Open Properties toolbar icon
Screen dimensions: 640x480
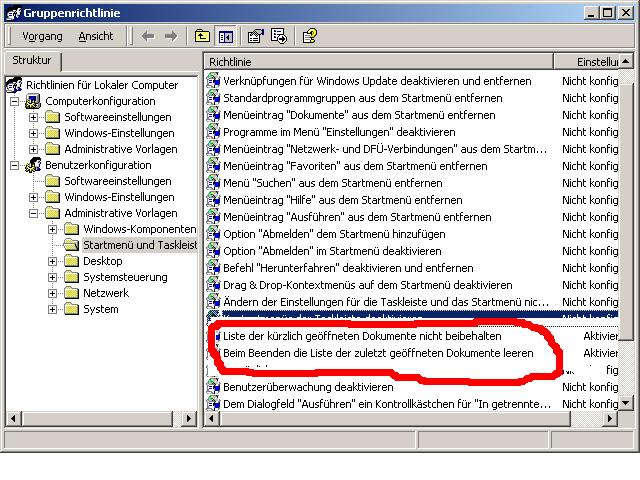tap(256, 36)
